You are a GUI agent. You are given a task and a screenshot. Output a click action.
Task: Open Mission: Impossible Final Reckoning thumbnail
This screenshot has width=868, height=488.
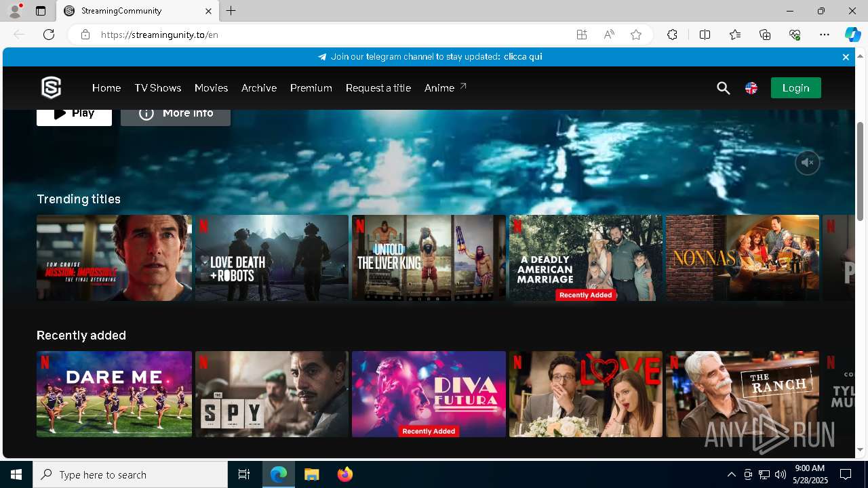click(114, 258)
